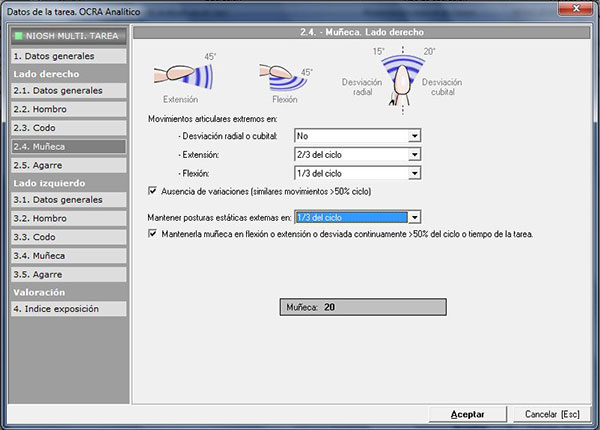The height and width of the screenshot is (430, 600).
Task: Open 1. Datos generales section
Action: (x=68, y=56)
